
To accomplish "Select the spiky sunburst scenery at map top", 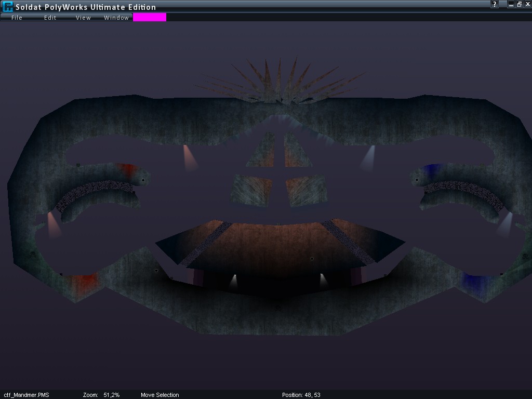I will [x=280, y=81].
